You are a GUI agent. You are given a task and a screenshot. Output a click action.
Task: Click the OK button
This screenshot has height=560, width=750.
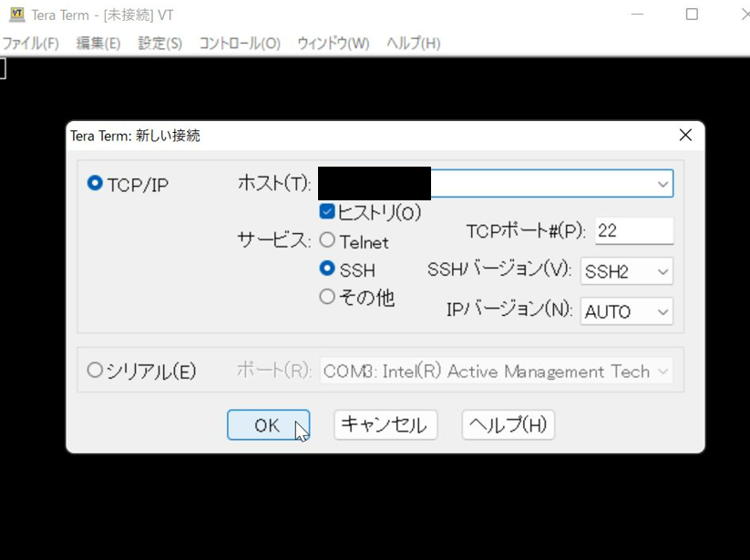pyautogui.click(x=268, y=424)
